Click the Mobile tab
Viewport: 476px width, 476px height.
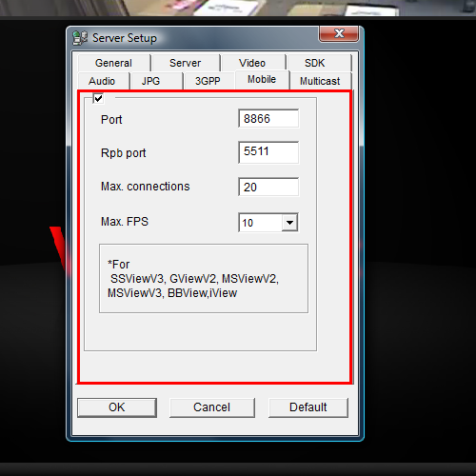tap(262, 79)
